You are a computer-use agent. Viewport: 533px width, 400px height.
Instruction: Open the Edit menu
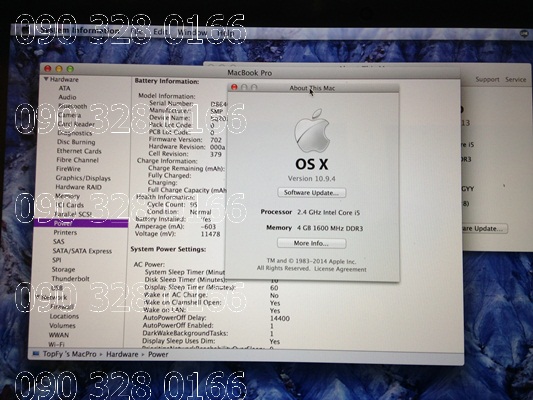point(160,32)
